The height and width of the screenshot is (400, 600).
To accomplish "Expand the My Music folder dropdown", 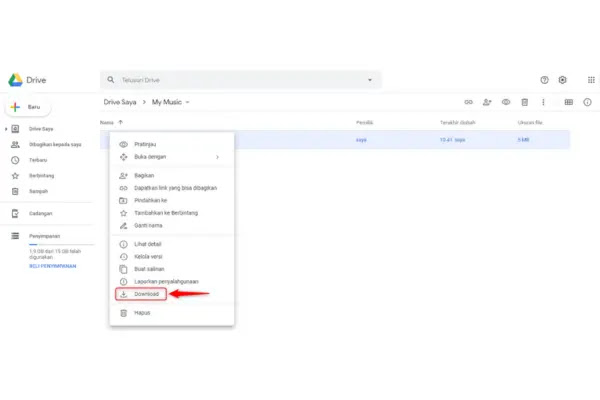I will point(187,102).
